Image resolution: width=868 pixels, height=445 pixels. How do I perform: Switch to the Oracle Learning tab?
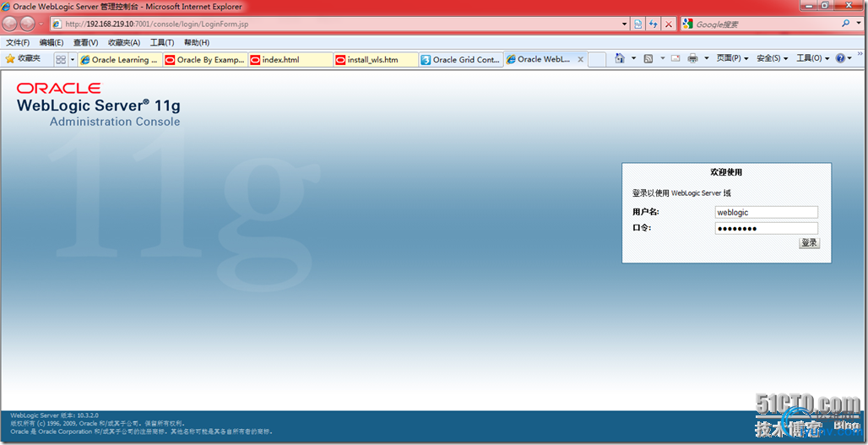[120, 60]
